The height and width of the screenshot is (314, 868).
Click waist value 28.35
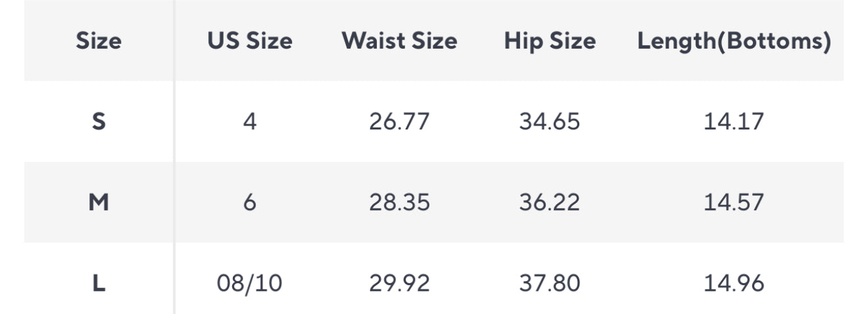coord(399,202)
